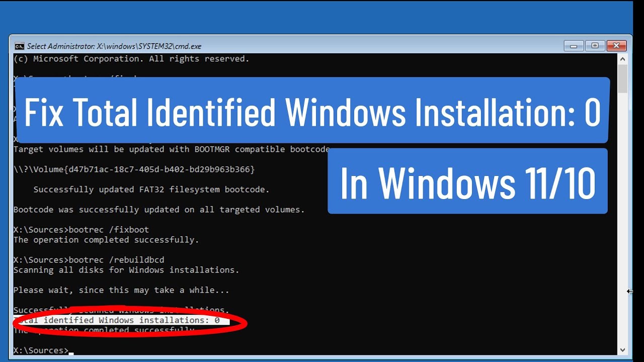Click the final 'X:\Sources>' prompt
The width and height of the screenshot is (644, 362).
point(41,350)
